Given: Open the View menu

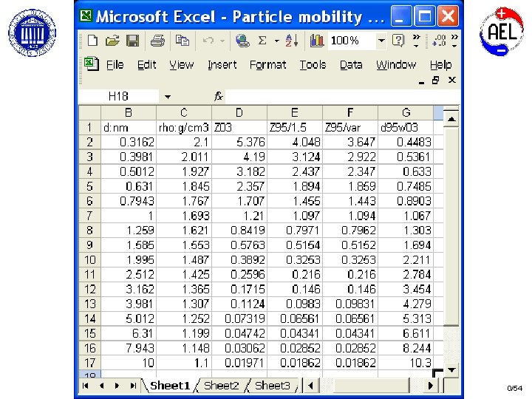Looking at the screenshot, I should click(x=182, y=64).
